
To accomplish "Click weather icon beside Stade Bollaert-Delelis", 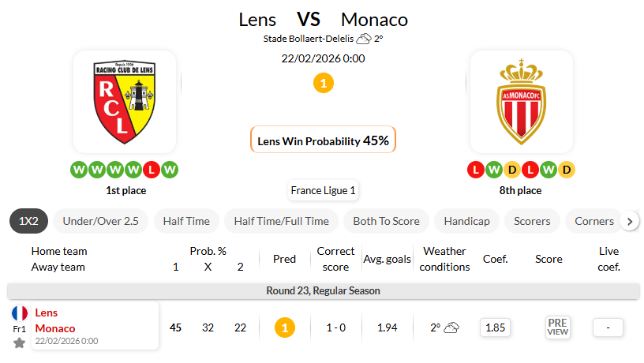I will pyautogui.click(x=363, y=38).
